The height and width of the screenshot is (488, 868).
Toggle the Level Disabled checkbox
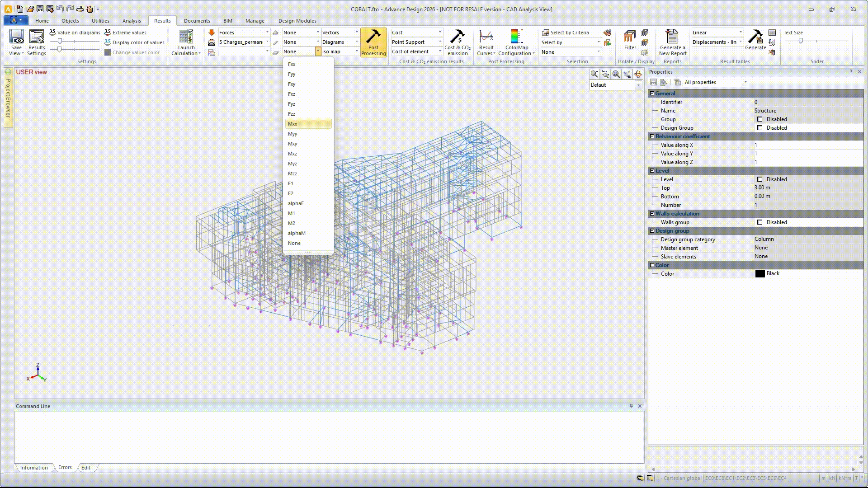tap(759, 179)
